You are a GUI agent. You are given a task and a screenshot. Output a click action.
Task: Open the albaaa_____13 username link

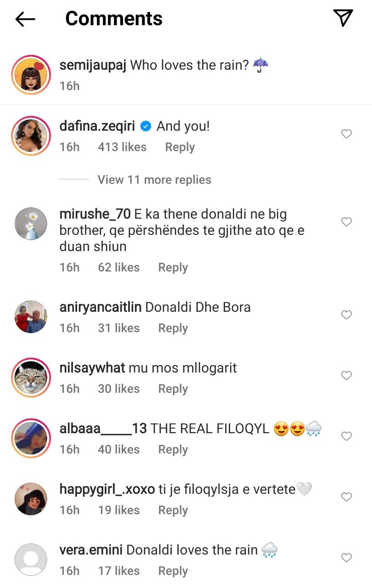tap(103, 429)
